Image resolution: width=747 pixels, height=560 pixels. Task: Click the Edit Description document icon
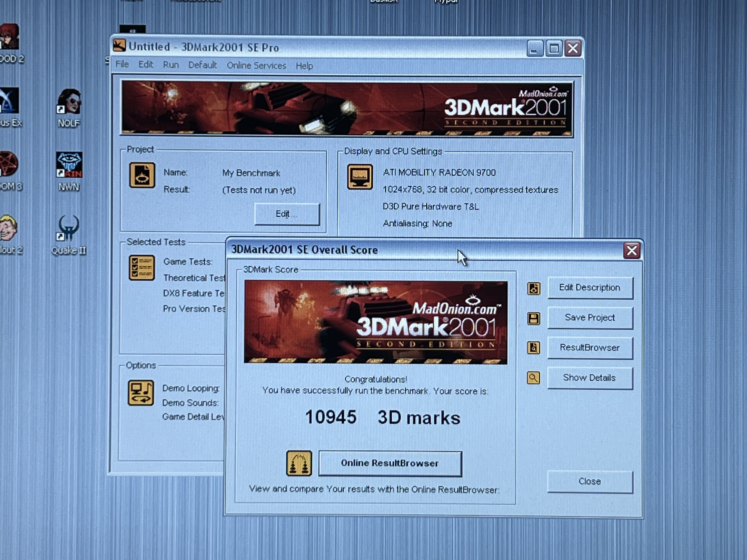pyautogui.click(x=534, y=289)
